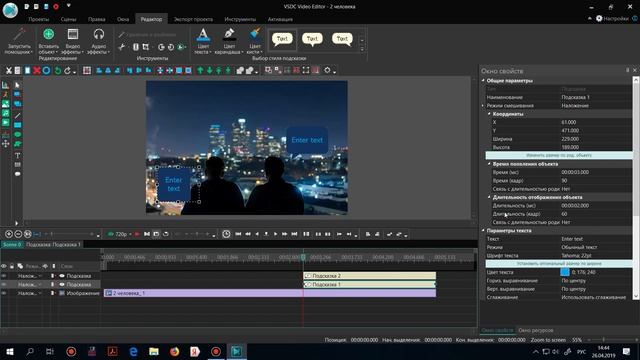Toggle the loop playback icon near 720p
The width and height of the screenshot is (640, 360).
pyautogui.click(x=166, y=234)
